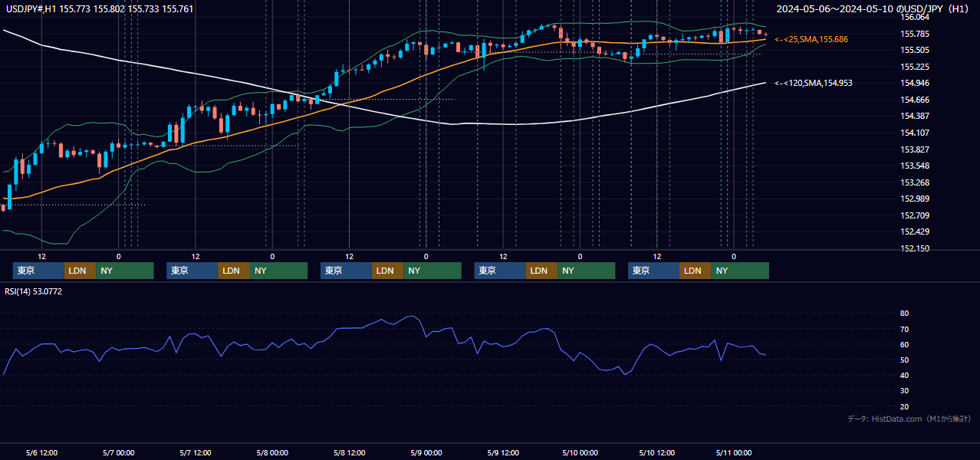Click the 5/10 12:00 date label
Screen dimensions: 980x460
pyautogui.click(x=656, y=452)
